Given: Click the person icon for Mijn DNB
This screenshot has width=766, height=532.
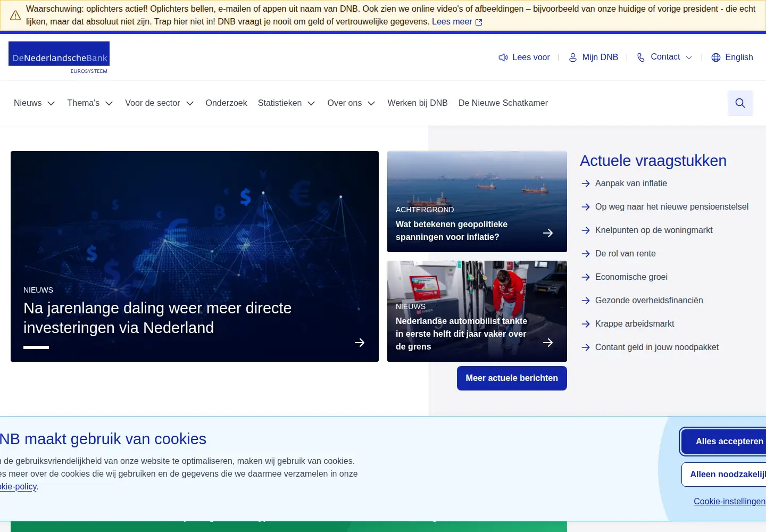Looking at the screenshot, I should pyautogui.click(x=573, y=57).
